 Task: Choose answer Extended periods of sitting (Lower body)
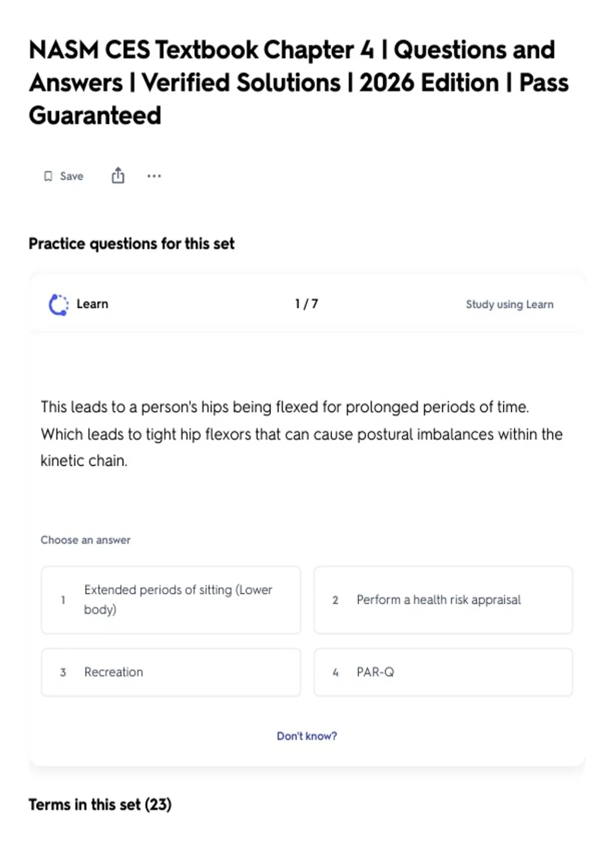[x=171, y=600]
